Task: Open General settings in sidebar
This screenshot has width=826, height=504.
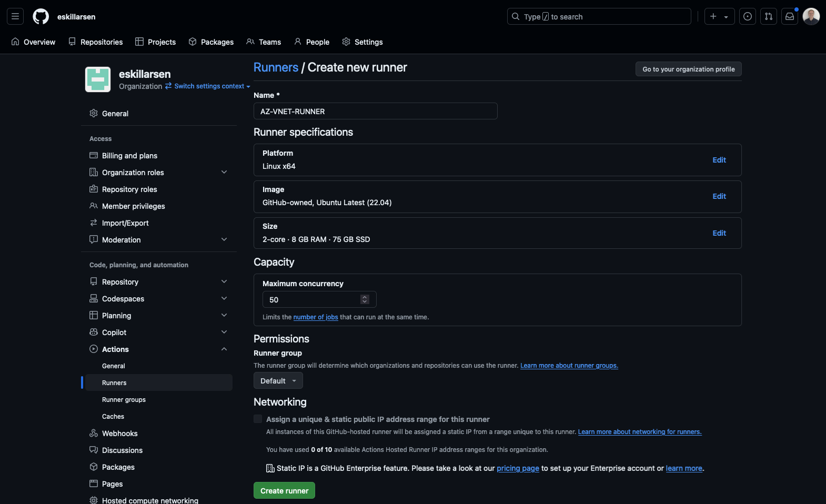Action: click(x=159, y=113)
